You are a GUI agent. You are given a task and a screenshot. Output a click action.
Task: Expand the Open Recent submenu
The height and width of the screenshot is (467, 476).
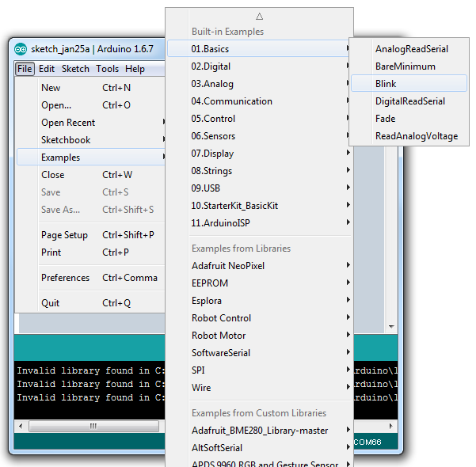91,123
